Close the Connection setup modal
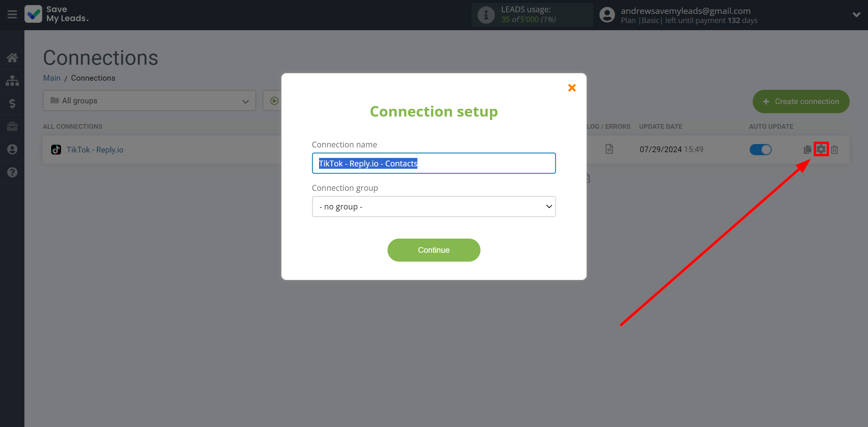The width and height of the screenshot is (868, 427). point(571,88)
